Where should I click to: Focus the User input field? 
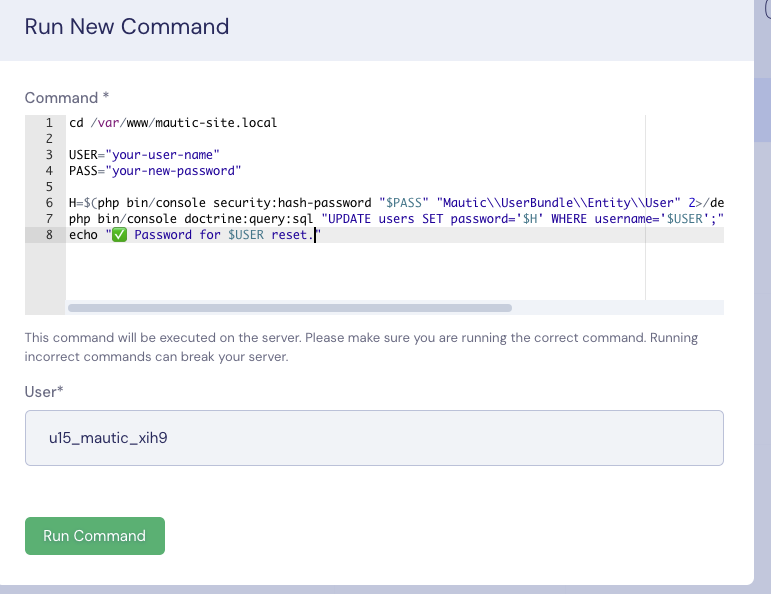[374, 438]
